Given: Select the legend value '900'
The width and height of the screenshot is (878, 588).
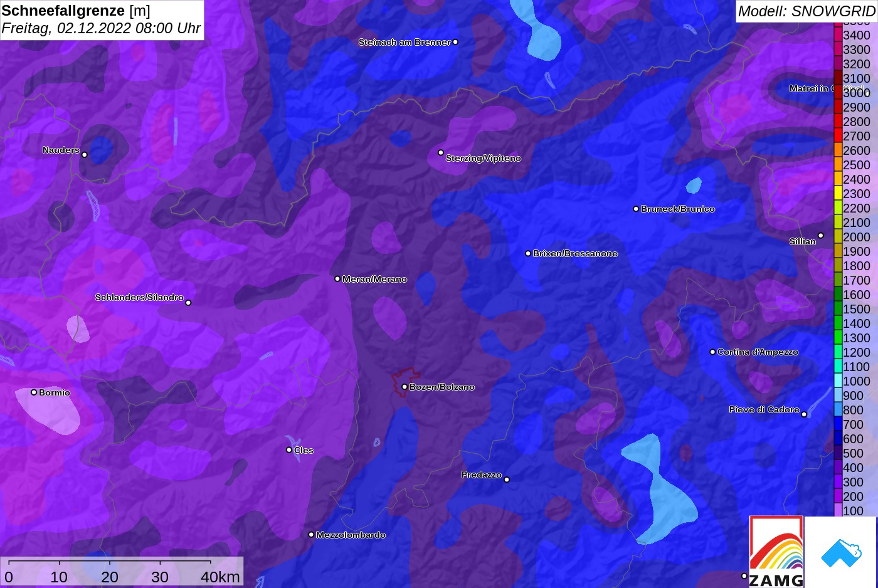Looking at the screenshot, I should pos(853,396).
